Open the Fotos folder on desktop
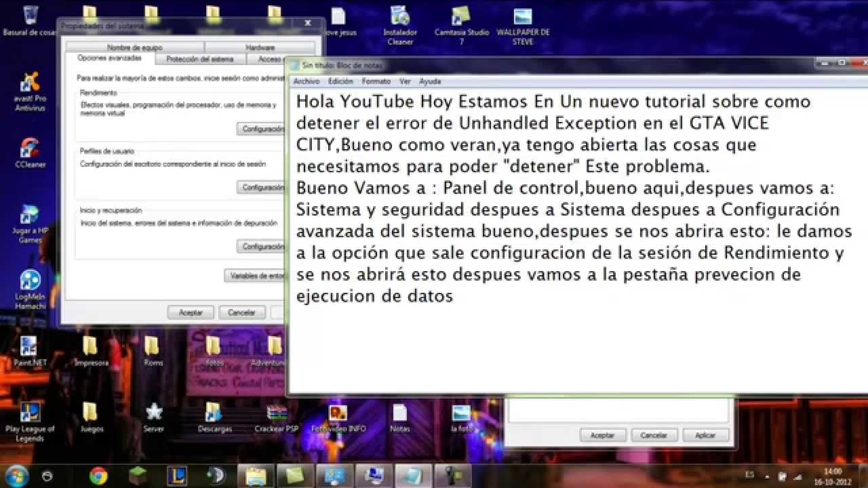The image size is (868, 488). point(214,351)
